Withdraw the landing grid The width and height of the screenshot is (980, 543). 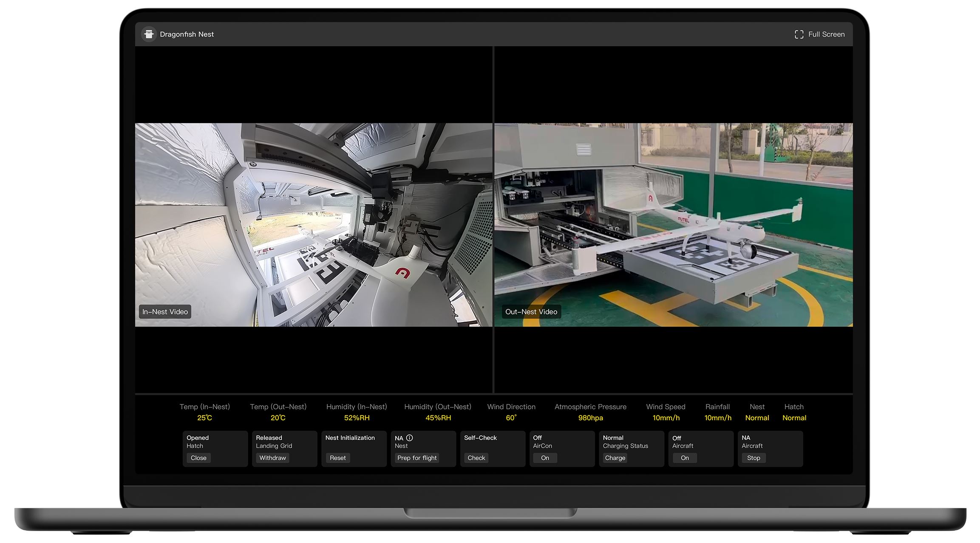(x=272, y=458)
